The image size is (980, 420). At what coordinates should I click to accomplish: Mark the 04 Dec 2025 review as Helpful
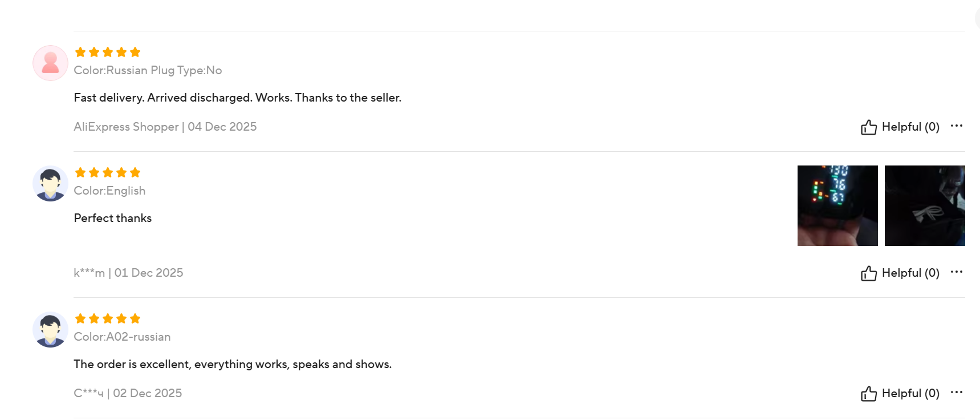[900, 127]
